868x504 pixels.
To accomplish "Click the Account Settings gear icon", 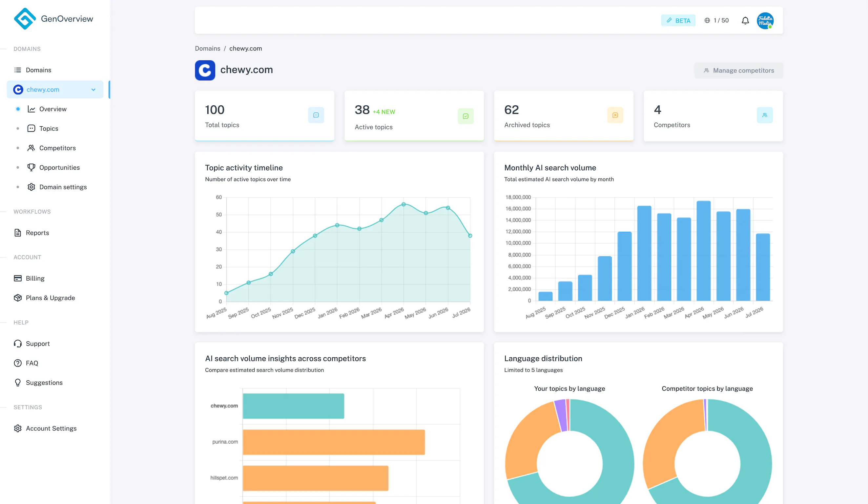I will click(x=18, y=428).
